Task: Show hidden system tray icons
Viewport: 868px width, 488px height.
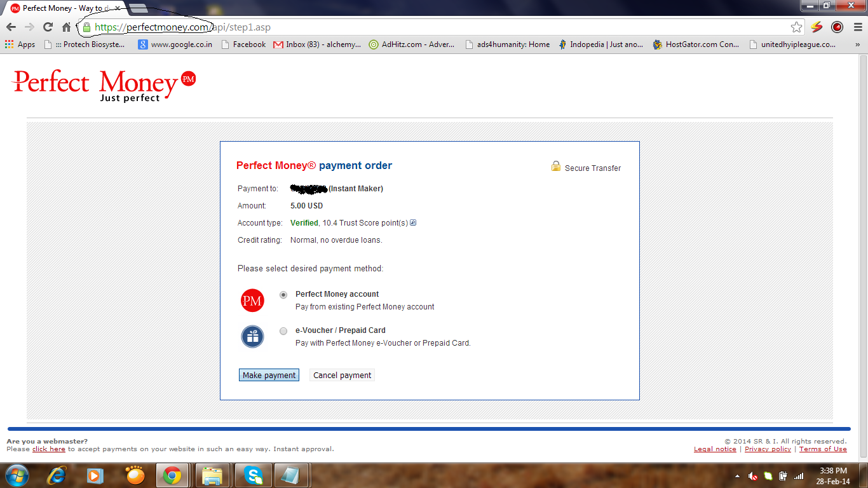Action: 737,476
